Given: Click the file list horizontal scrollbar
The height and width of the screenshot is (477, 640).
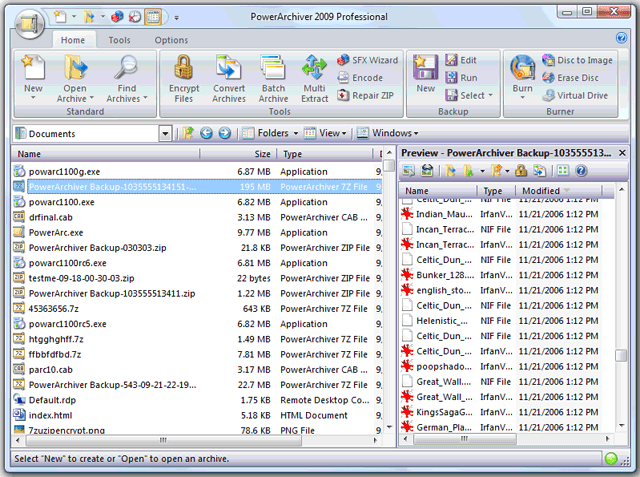Looking at the screenshot, I should point(164,440).
